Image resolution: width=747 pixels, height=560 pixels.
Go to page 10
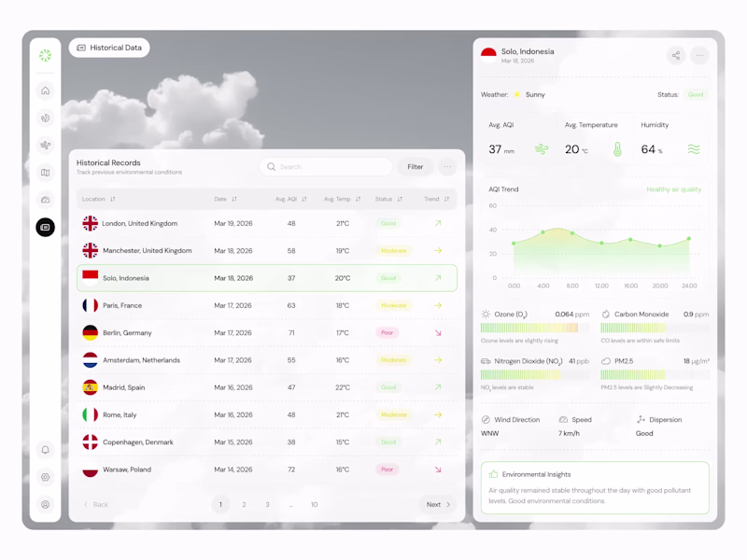314,504
